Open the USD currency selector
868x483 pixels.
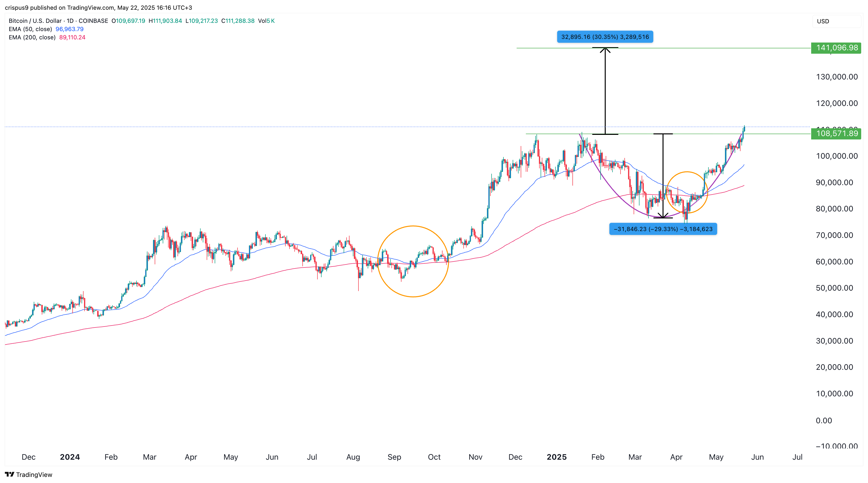tap(836, 21)
